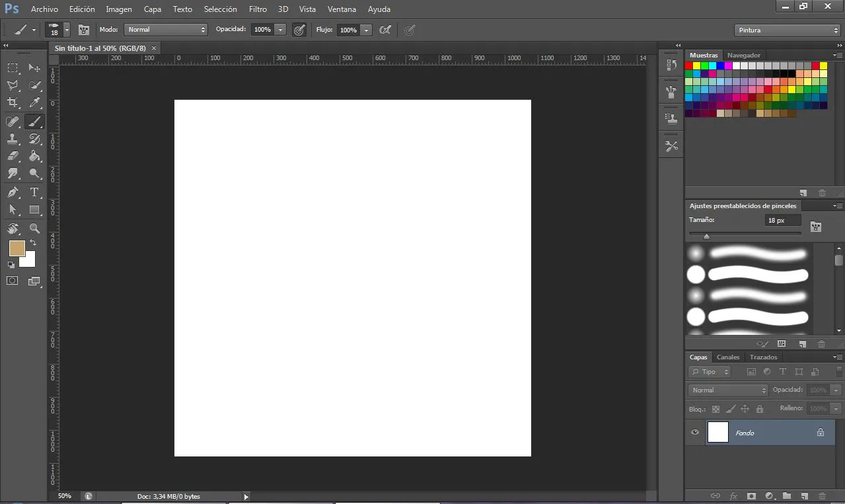845x504 pixels.
Task: Open the Ventana menu
Action: tap(342, 9)
